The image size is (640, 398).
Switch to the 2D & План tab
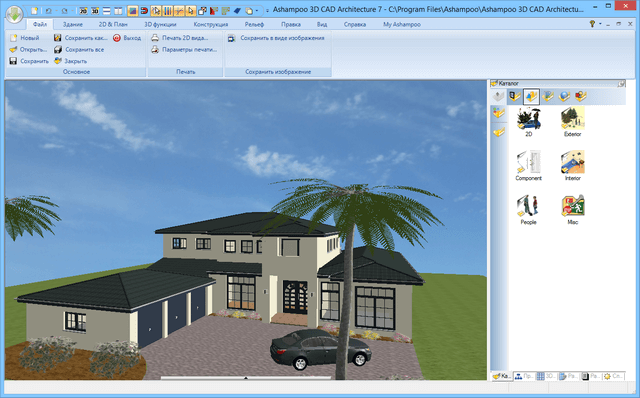click(113, 24)
